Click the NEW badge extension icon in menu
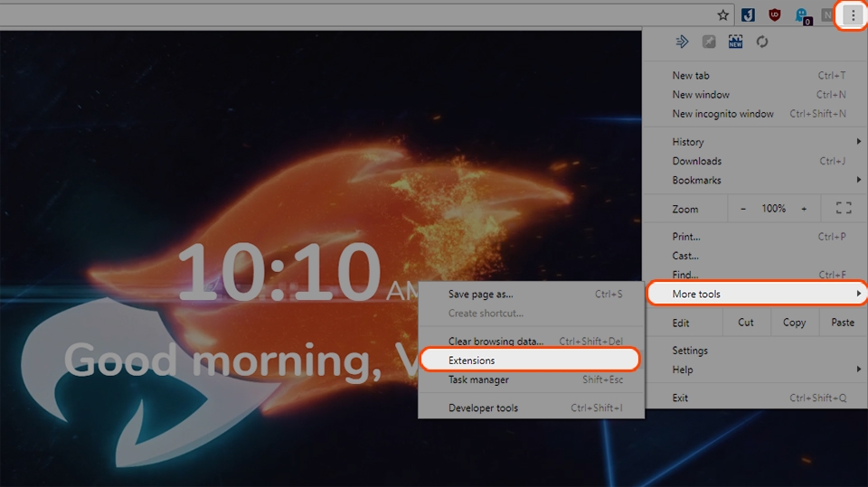This screenshot has width=868, height=487. [735, 42]
